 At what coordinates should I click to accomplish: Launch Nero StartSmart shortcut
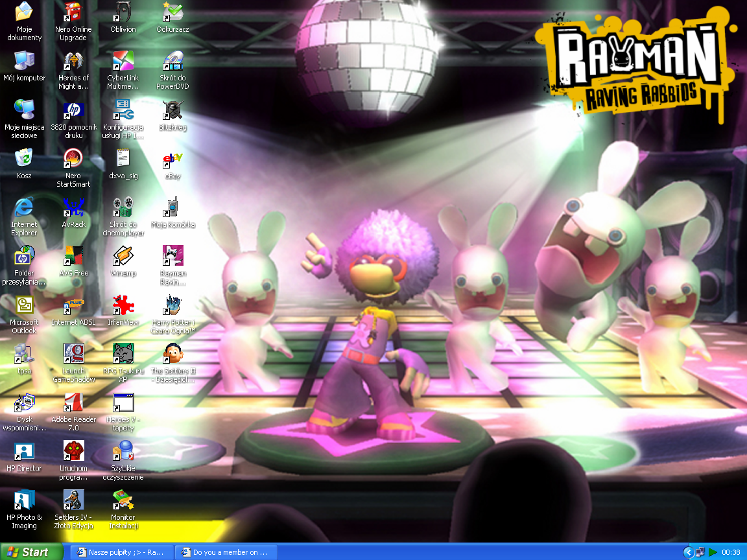(73, 158)
